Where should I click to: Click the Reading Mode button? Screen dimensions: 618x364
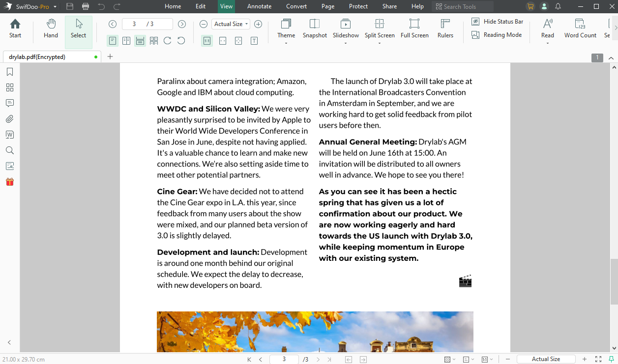(x=497, y=35)
